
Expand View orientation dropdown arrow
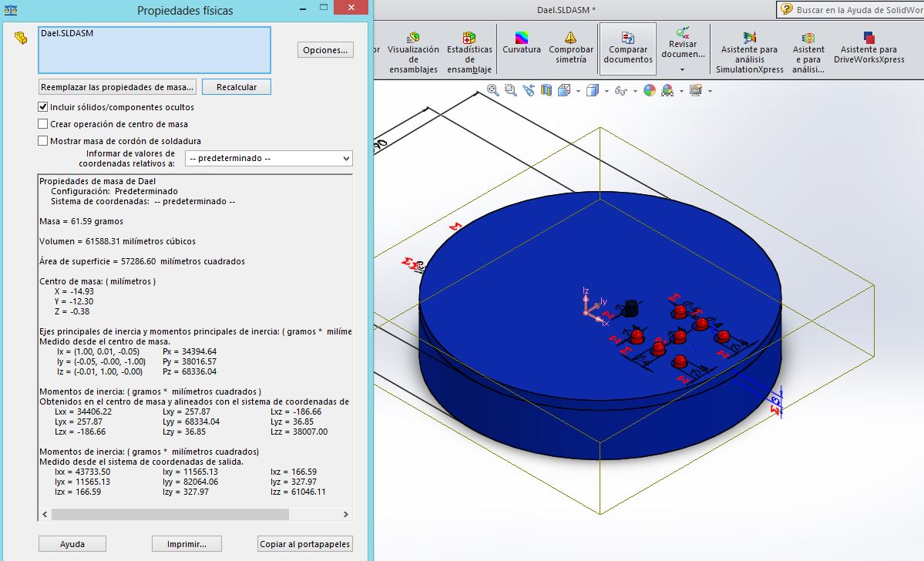[578, 91]
